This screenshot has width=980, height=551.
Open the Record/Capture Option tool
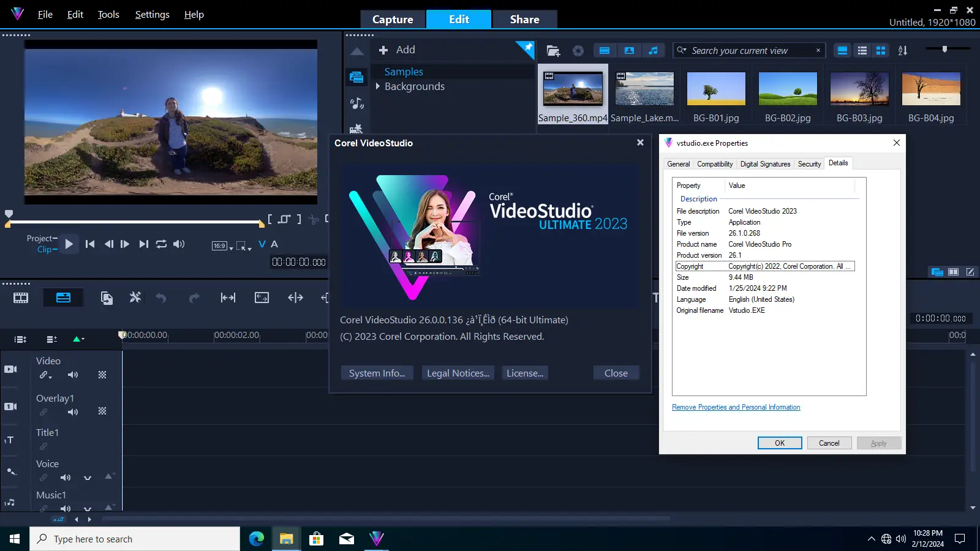click(x=107, y=298)
